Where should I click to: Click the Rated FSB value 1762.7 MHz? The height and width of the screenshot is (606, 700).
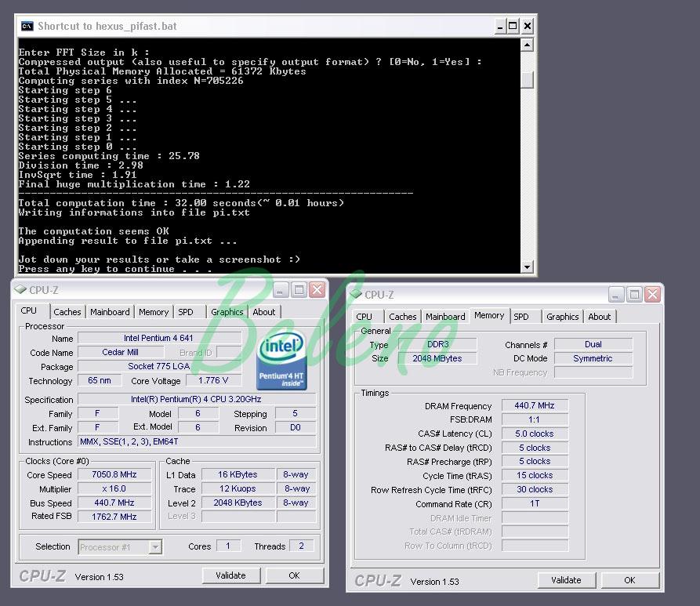(114, 517)
